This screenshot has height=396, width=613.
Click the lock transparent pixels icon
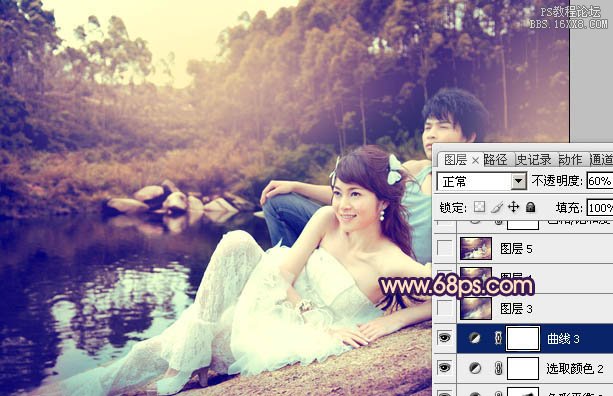pyautogui.click(x=479, y=207)
